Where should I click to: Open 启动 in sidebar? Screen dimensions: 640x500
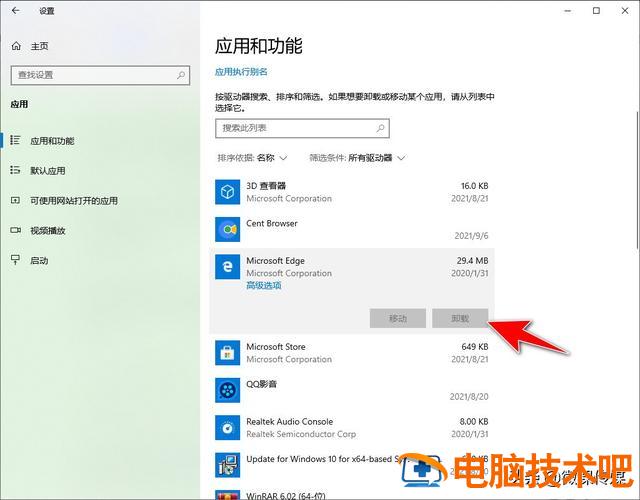pos(39,260)
